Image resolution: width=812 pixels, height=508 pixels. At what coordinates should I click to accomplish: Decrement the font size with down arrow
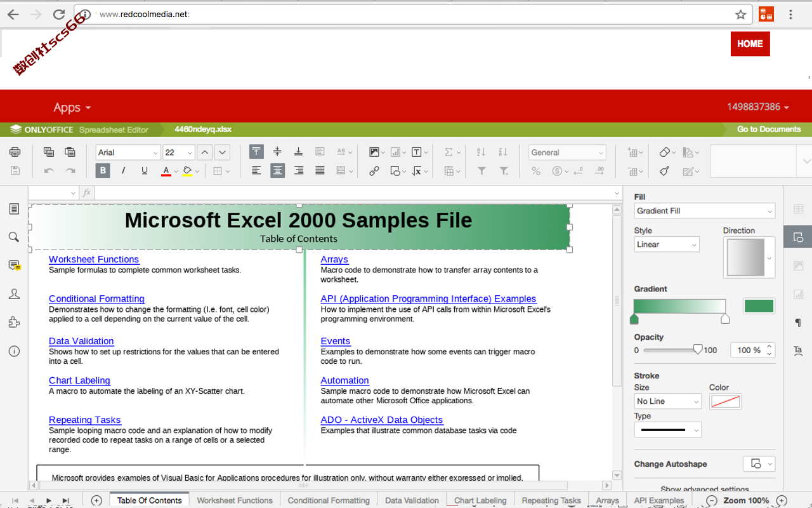[x=221, y=152]
